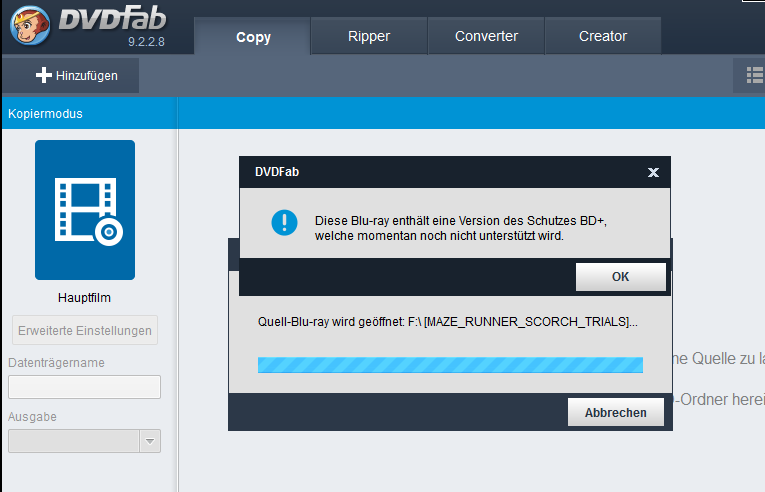Image resolution: width=765 pixels, height=492 pixels.
Task: Click the Ausgabe combo box field
Action: [84, 441]
